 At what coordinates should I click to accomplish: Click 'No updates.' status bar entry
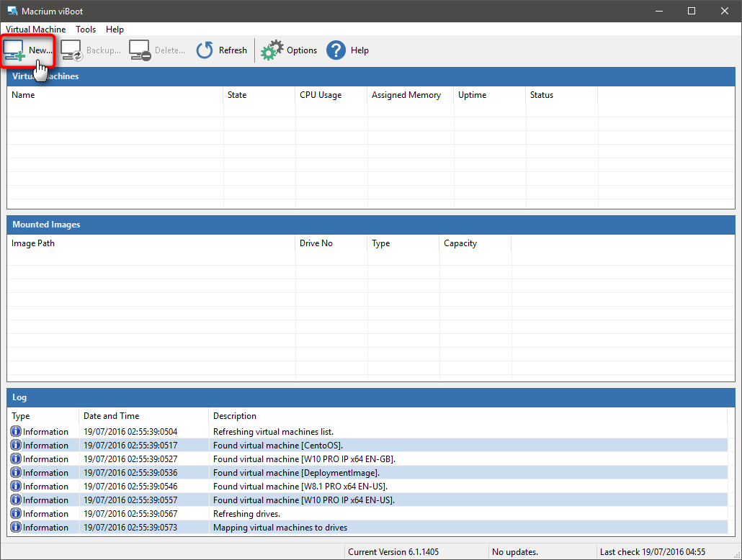(515, 552)
